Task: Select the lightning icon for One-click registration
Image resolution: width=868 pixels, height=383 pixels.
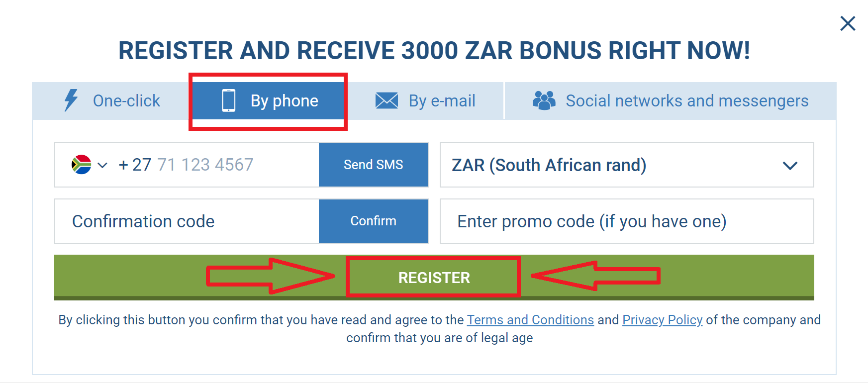Action: coord(70,100)
